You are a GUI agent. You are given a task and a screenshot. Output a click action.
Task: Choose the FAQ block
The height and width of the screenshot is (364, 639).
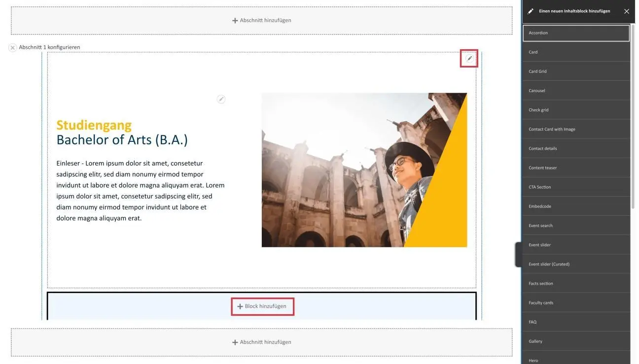coord(575,322)
